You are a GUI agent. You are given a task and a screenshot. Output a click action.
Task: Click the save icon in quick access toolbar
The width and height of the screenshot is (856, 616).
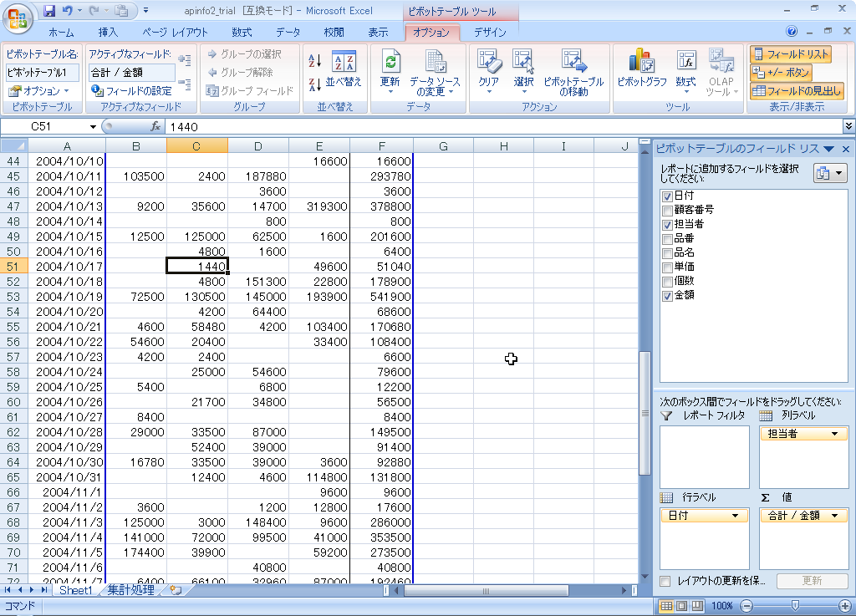(49, 11)
